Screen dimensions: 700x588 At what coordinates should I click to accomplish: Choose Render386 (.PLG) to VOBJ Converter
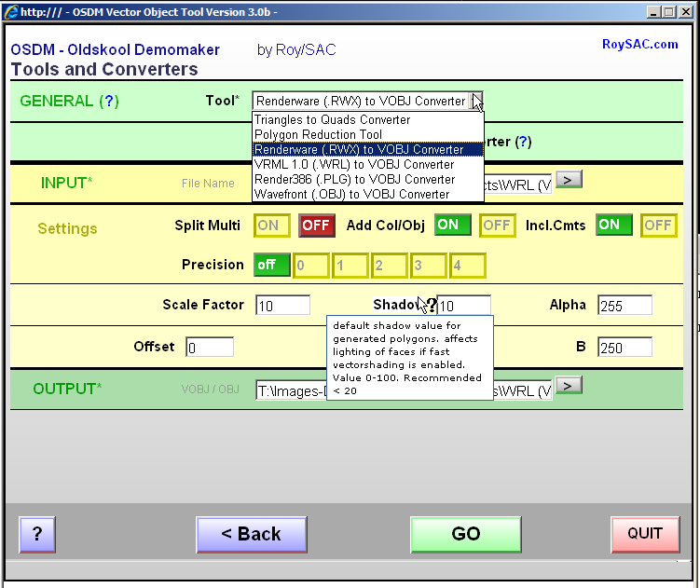click(x=368, y=179)
